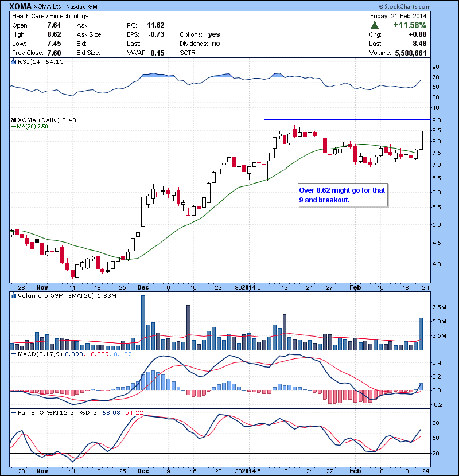Click the Last price 8.48 in header
459x476 pixels.
pyautogui.click(x=419, y=44)
